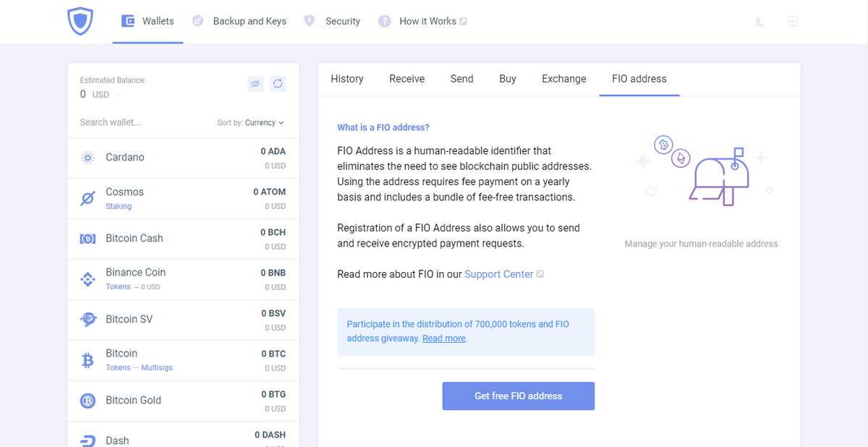
Task: Refresh balances with the circular arrows icon
Action: click(278, 84)
